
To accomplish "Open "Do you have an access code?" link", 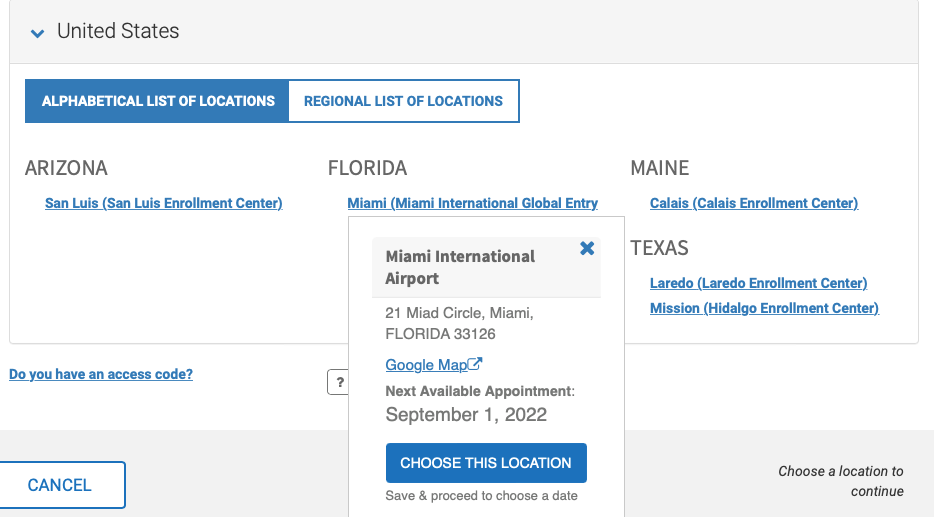I will tap(101, 374).
